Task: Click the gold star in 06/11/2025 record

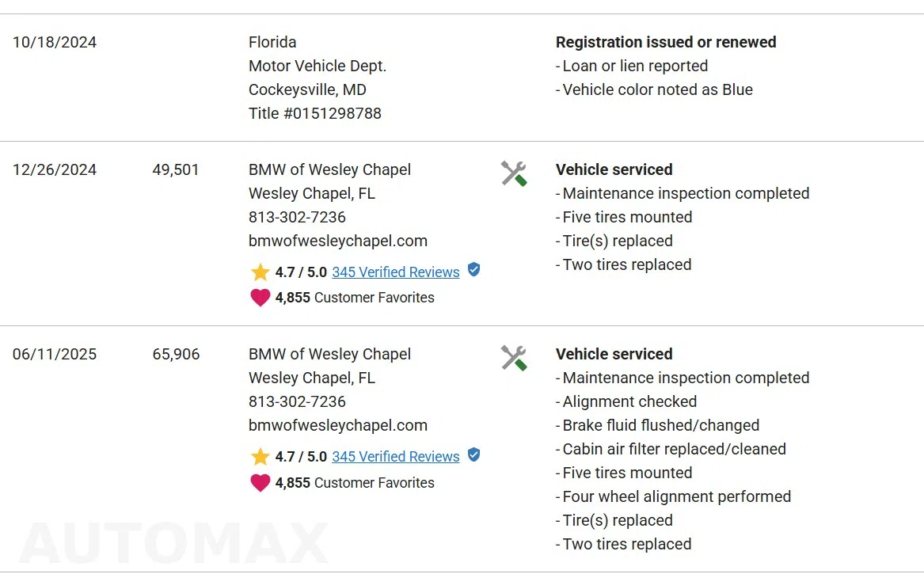Action: [260, 457]
